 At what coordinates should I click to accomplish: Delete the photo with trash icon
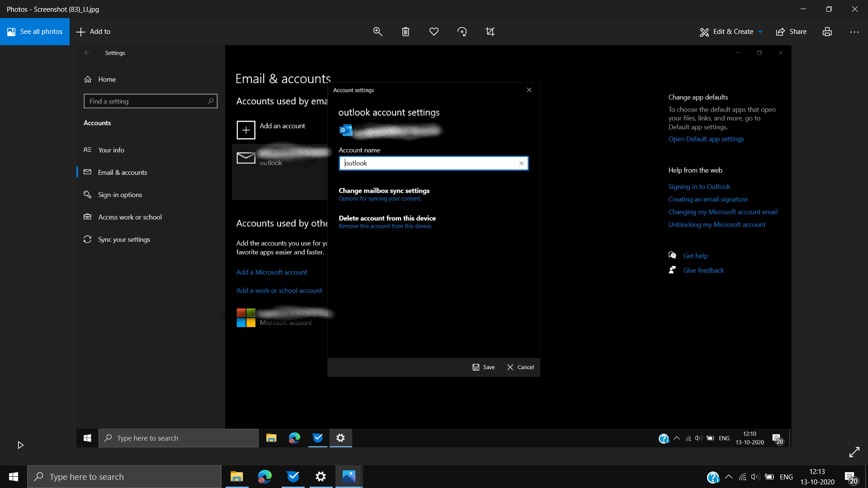tap(406, 32)
